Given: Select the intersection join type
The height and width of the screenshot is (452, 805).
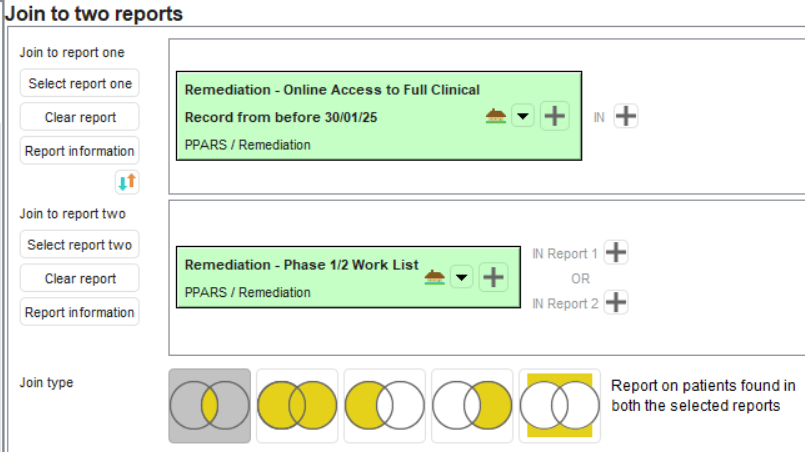Looking at the screenshot, I should [209, 406].
